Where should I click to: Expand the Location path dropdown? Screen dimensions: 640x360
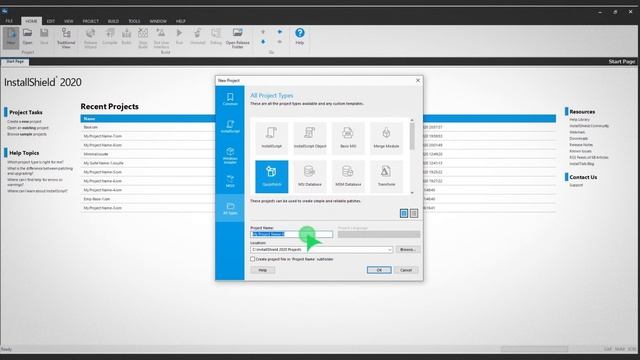click(389, 249)
